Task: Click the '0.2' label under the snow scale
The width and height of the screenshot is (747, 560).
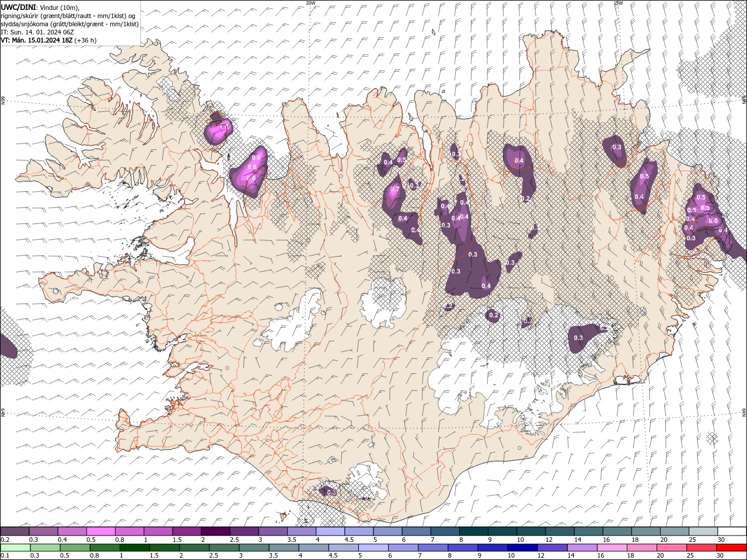Action: pos(5,540)
